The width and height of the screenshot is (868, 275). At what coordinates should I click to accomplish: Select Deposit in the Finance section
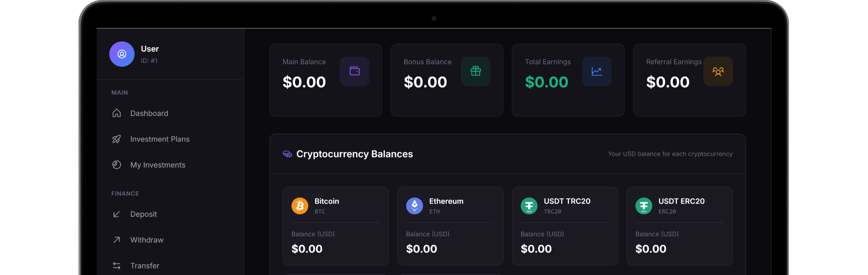pos(143,214)
